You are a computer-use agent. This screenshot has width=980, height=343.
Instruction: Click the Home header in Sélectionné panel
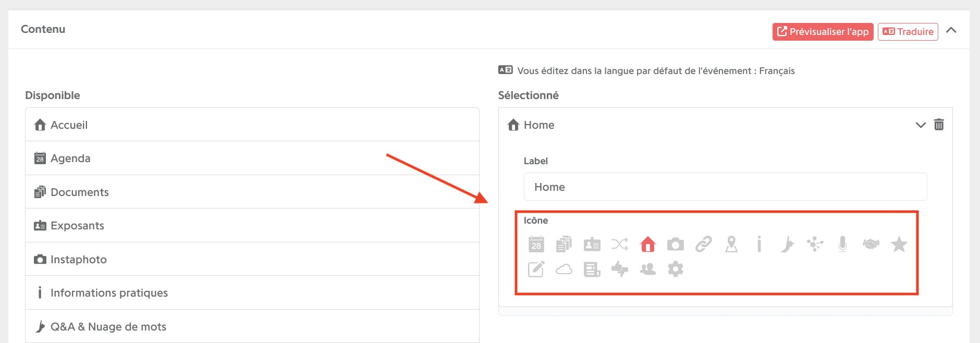(x=725, y=125)
